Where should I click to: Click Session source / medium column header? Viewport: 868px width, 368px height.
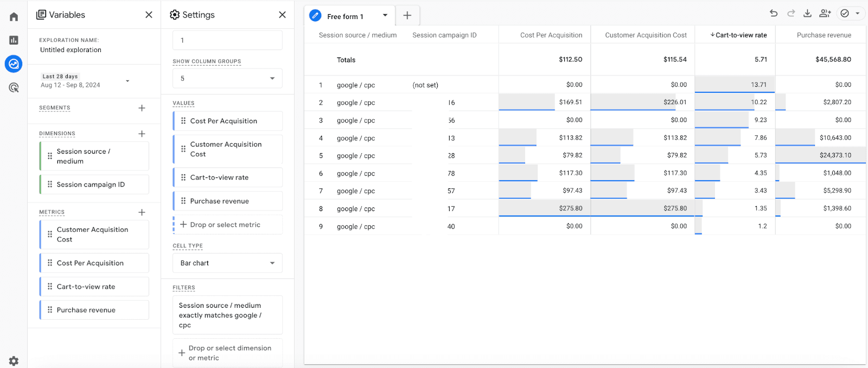pyautogui.click(x=358, y=35)
